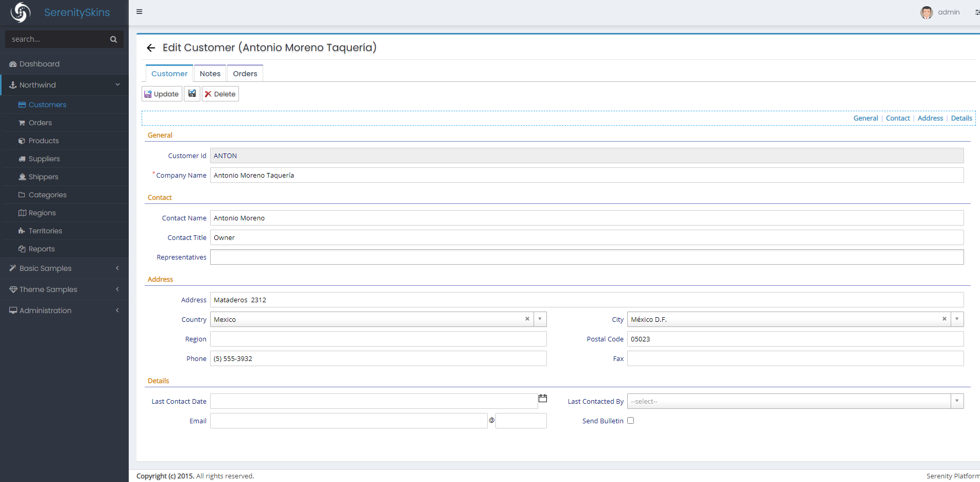This screenshot has height=482, width=980.
Task: Click the Company Name input field
Action: pyautogui.click(x=587, y=175)
